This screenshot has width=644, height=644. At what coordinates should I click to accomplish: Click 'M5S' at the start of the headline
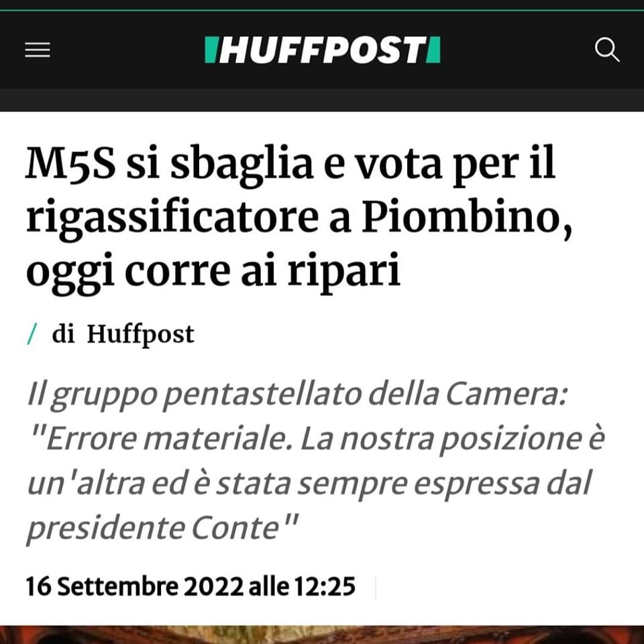pyautogui.click(x=70, y=164)
